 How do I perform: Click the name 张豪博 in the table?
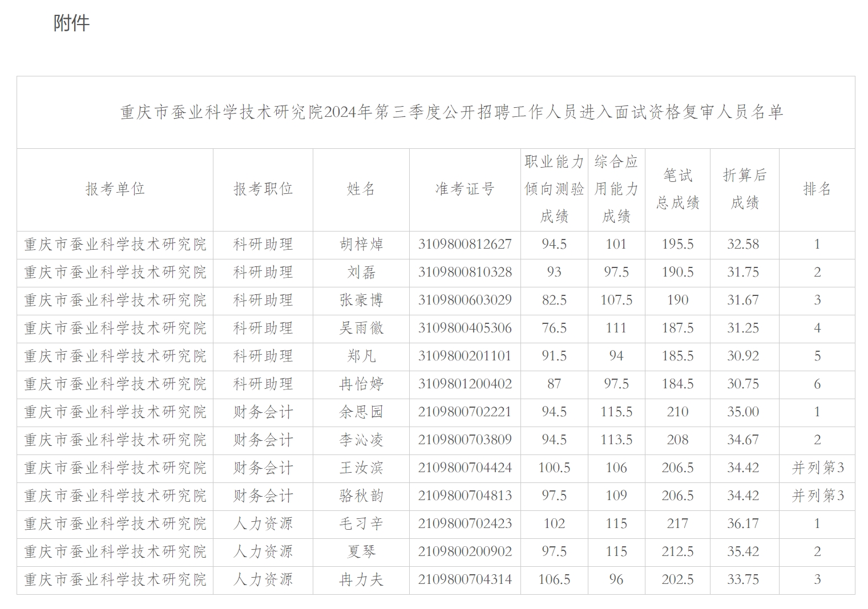point(361,301)
